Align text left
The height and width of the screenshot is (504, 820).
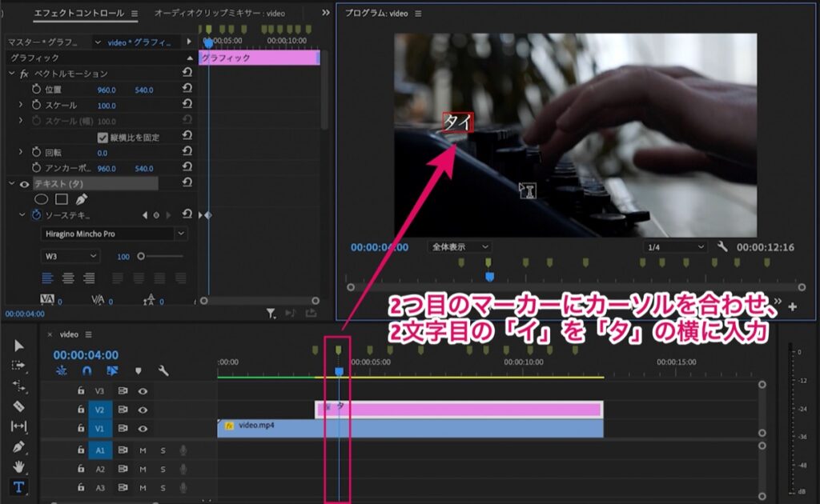click(47, 278)
